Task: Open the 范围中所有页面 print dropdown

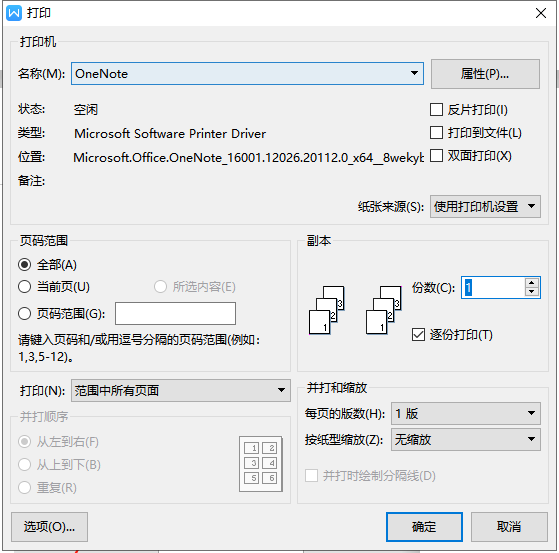Action: coord(181,390)
